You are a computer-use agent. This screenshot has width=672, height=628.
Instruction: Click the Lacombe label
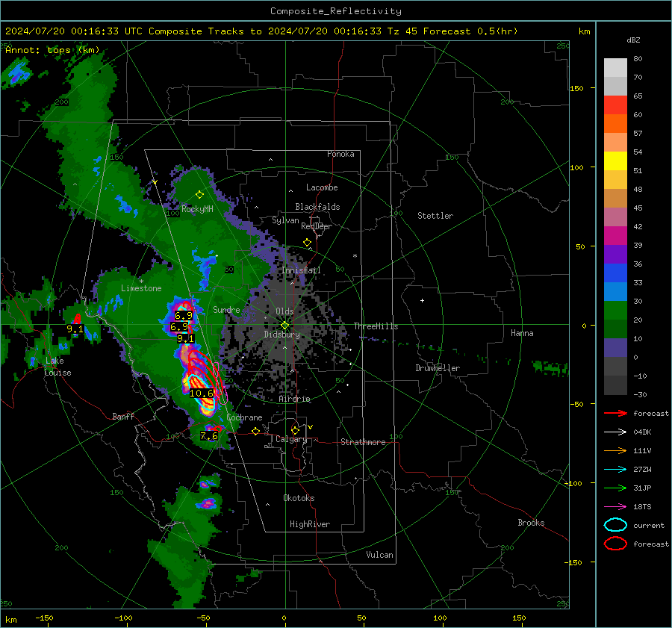322,187
